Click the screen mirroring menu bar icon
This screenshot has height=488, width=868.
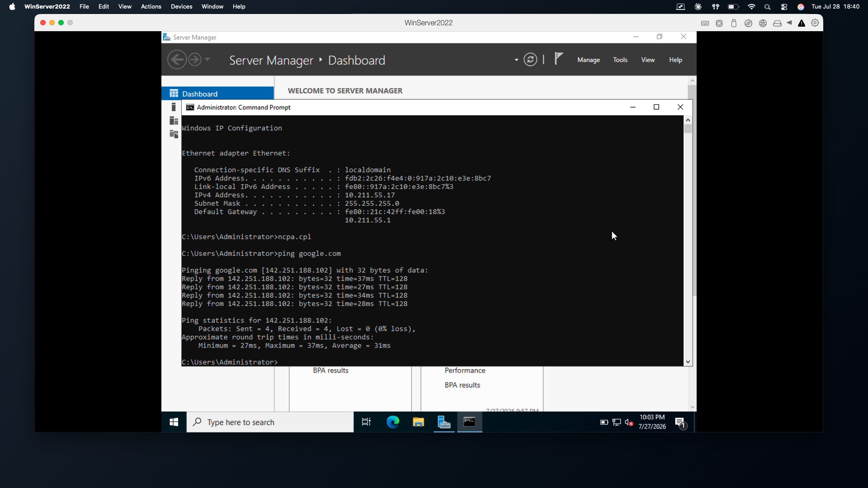(680, 7)
